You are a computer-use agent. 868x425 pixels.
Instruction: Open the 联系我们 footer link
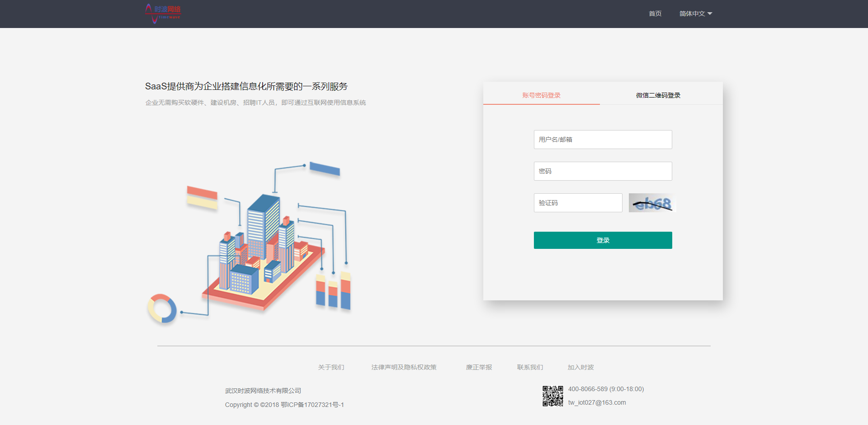coord(530,367)
